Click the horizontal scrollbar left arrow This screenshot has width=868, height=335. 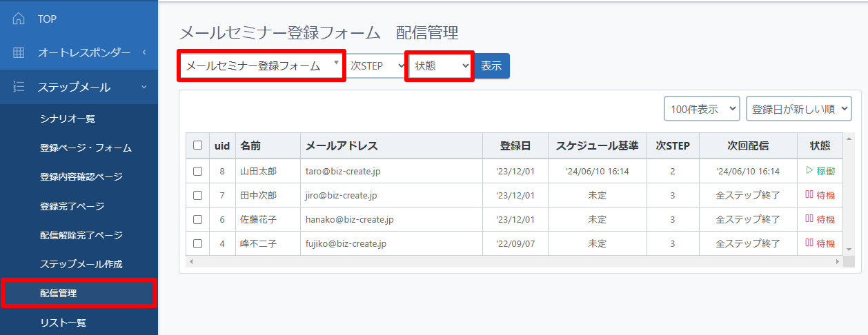191,262
